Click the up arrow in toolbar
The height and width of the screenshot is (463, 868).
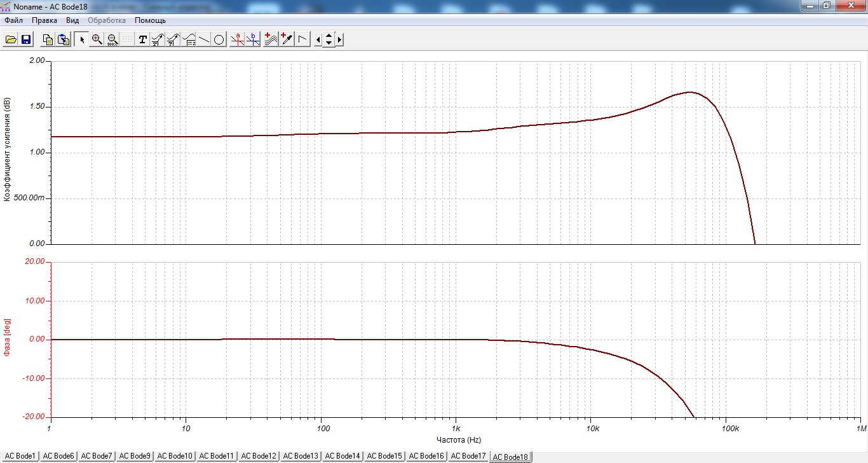coord(329,36)
